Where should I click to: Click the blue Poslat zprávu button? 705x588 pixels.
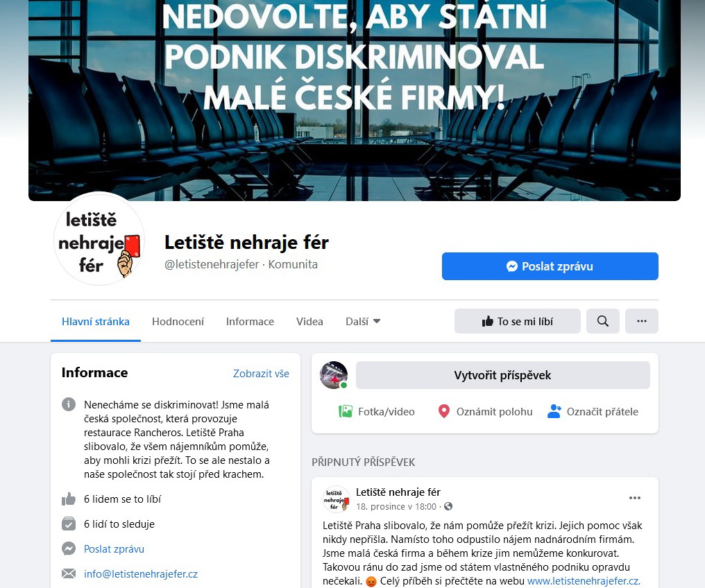[550, 266]
